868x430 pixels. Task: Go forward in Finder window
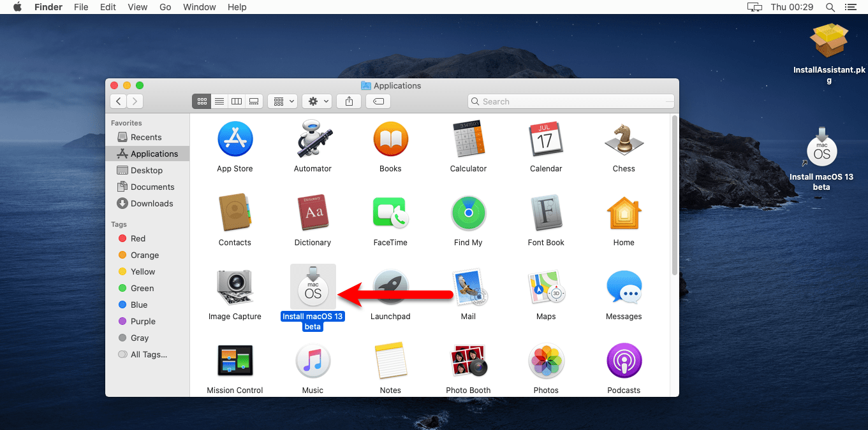135,101
